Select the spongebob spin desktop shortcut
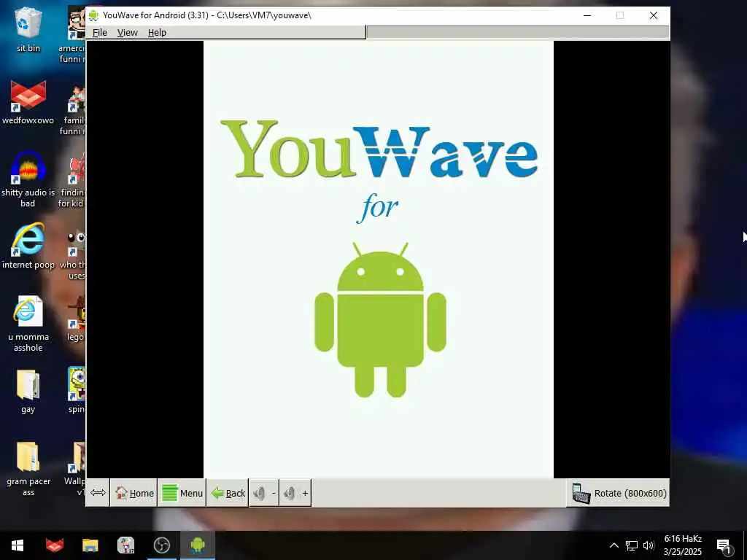The height and width of the screenshot is (560, 747). [x=76, y=389]
